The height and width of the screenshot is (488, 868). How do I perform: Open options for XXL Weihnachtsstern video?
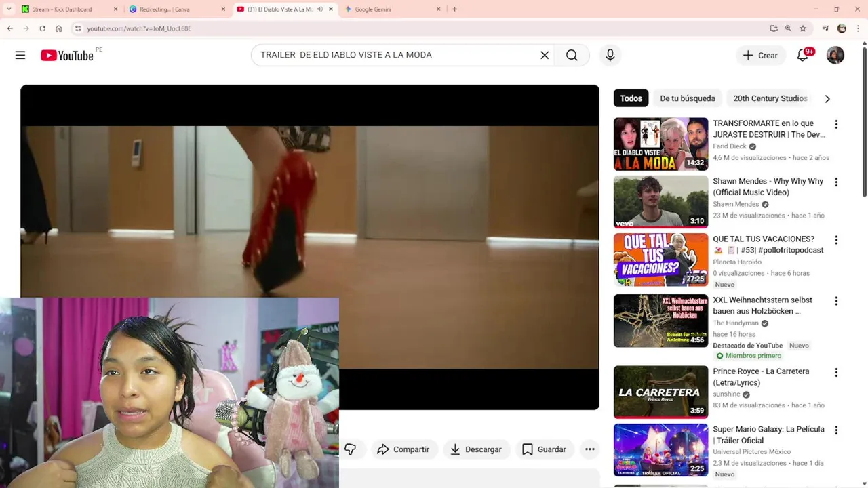click(x=836, y=301)
